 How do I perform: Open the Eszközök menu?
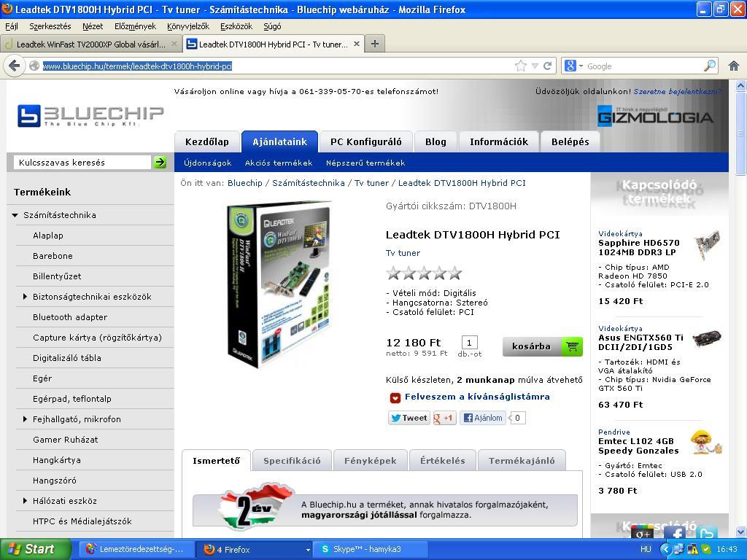click(236, 26)
